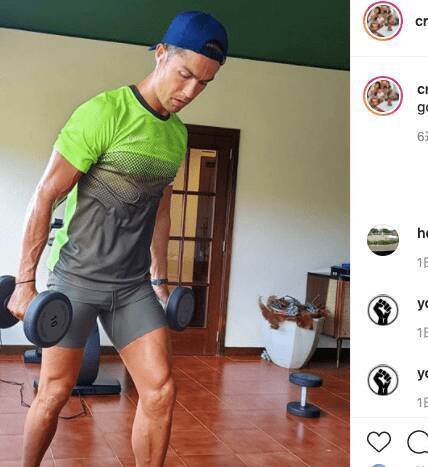Screen dimensions: 428x467
Task: Open first 'yo' commenter username
Action: point(423,303)
